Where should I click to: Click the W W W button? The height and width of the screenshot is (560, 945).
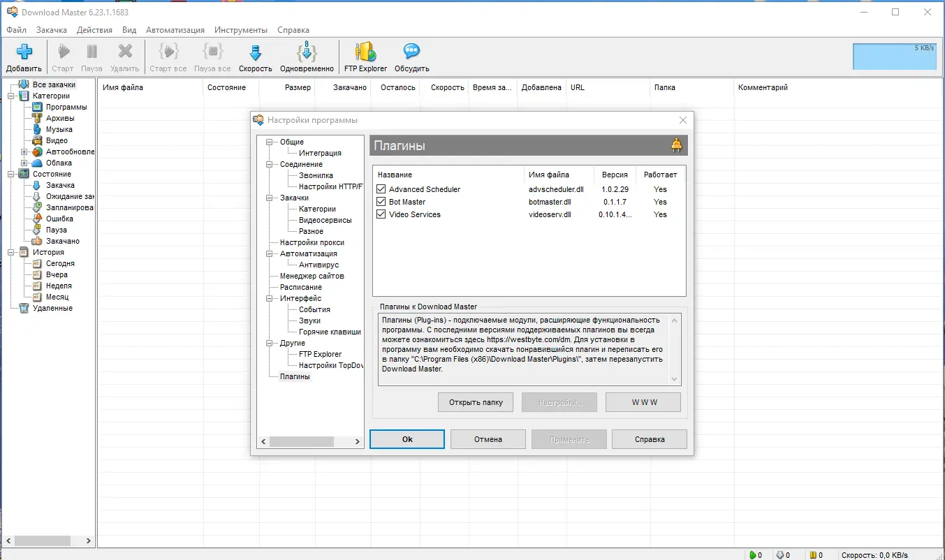click(x=643, y=402)
